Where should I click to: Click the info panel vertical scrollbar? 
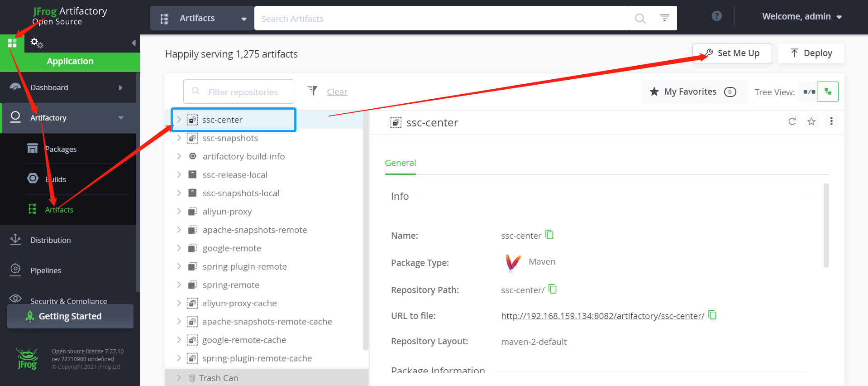pos(826,225)
